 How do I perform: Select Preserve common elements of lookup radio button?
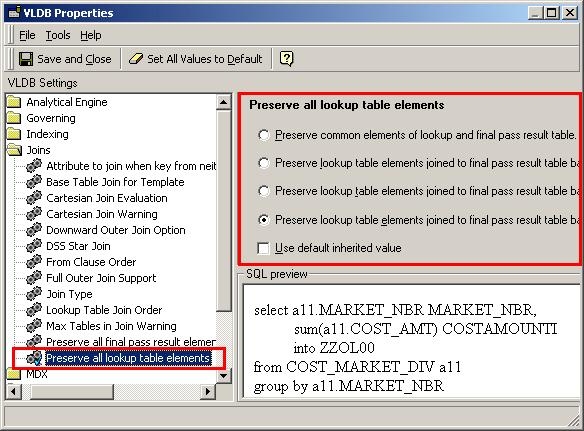(x=264, y=135)
